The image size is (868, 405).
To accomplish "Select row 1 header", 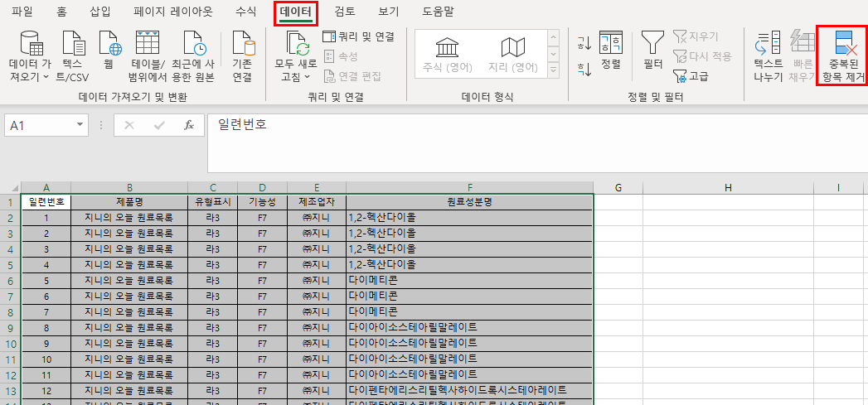I will click(10, 202).
